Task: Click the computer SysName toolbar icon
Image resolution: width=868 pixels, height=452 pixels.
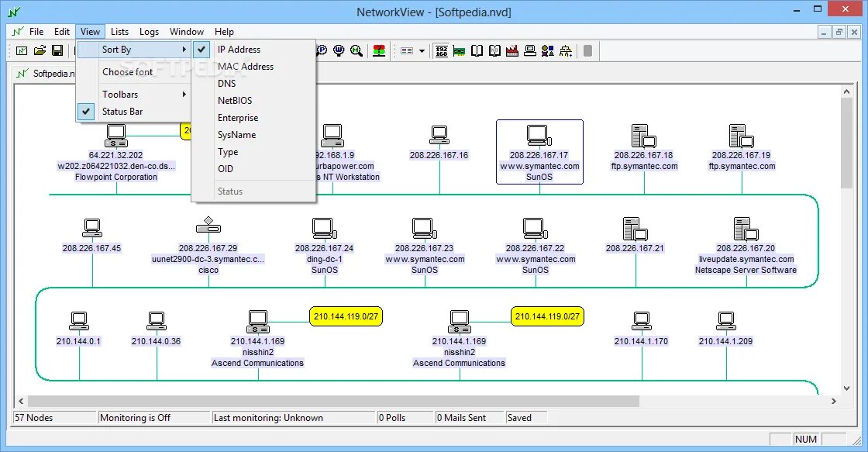Action: point(530,51)
